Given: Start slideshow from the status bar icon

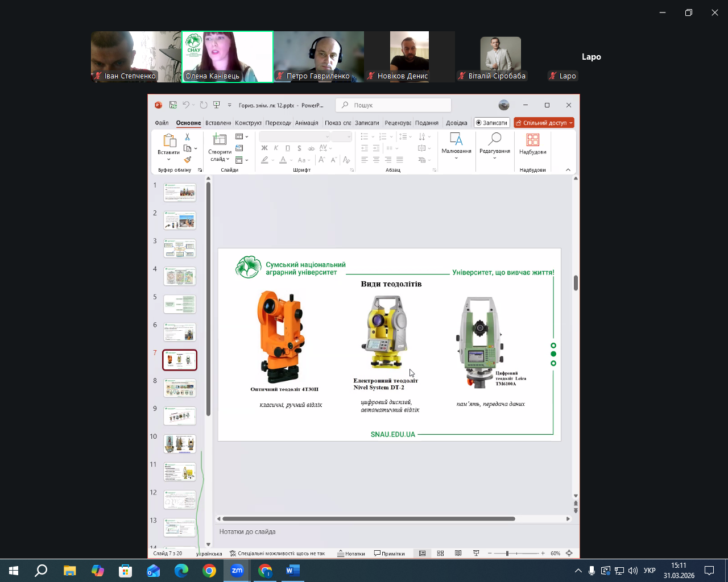Looking at the screenshot, I should (x=476, y=553).
